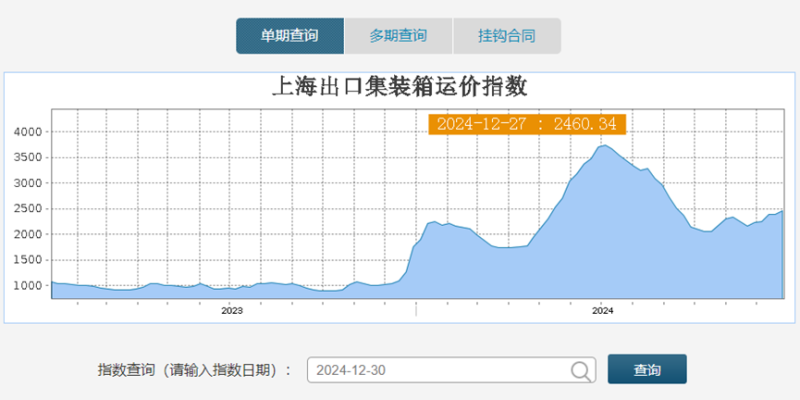Viewport: 800px width, 400px height.
Task: Click the 1000 y-axis label
Action: (27, 286)
